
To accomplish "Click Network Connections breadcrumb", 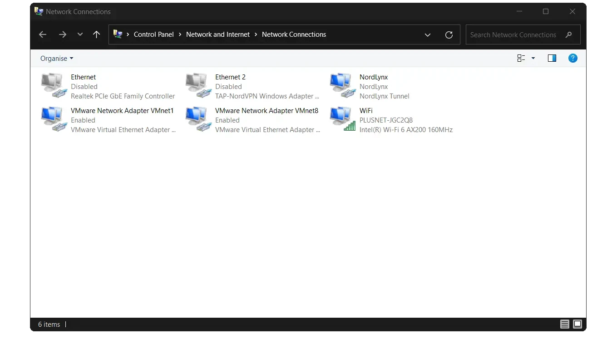I will (294, 34).
